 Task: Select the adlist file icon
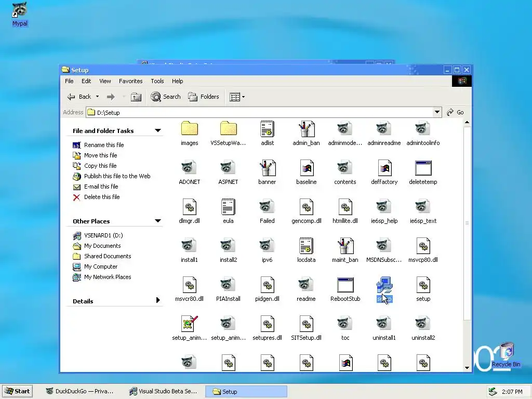point(268,129)
